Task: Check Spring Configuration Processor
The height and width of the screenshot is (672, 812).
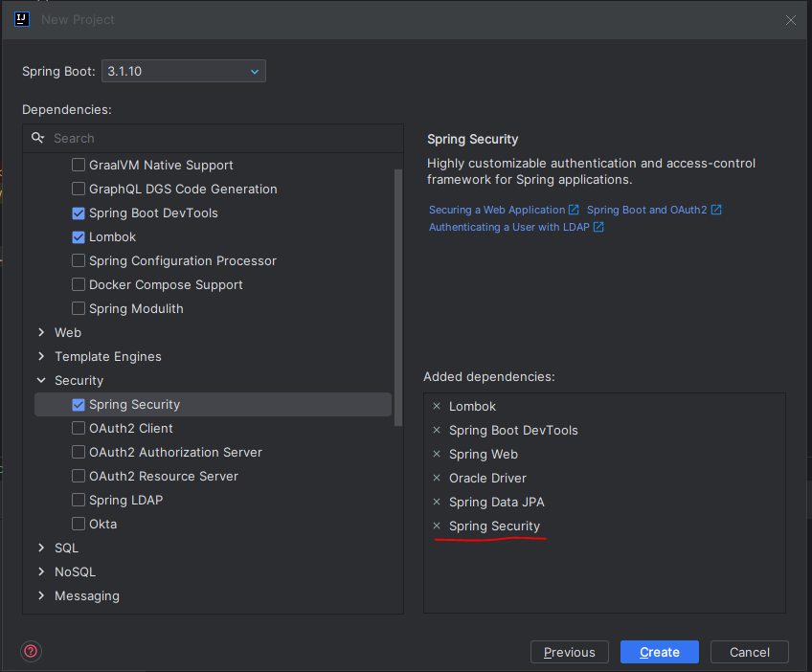Action: pyautogui.click(x=79, y=261)
